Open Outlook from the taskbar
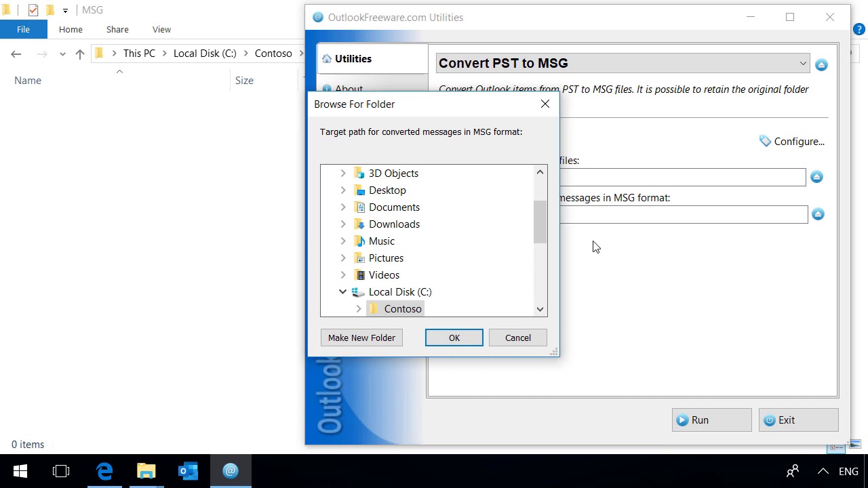The height and width of the screenshot is (488, 868). [189, 471]
